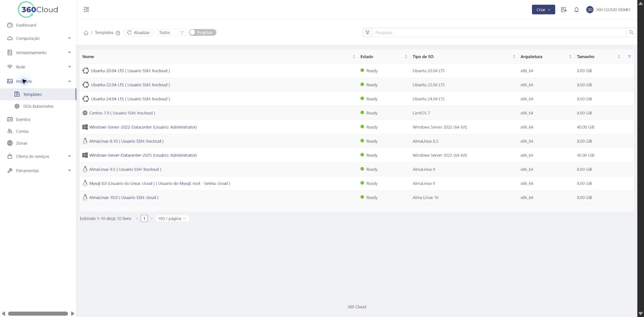The image size is (644, 317).
Task: Open the 100 / página dropdown
Action: [x=172, y=219]
